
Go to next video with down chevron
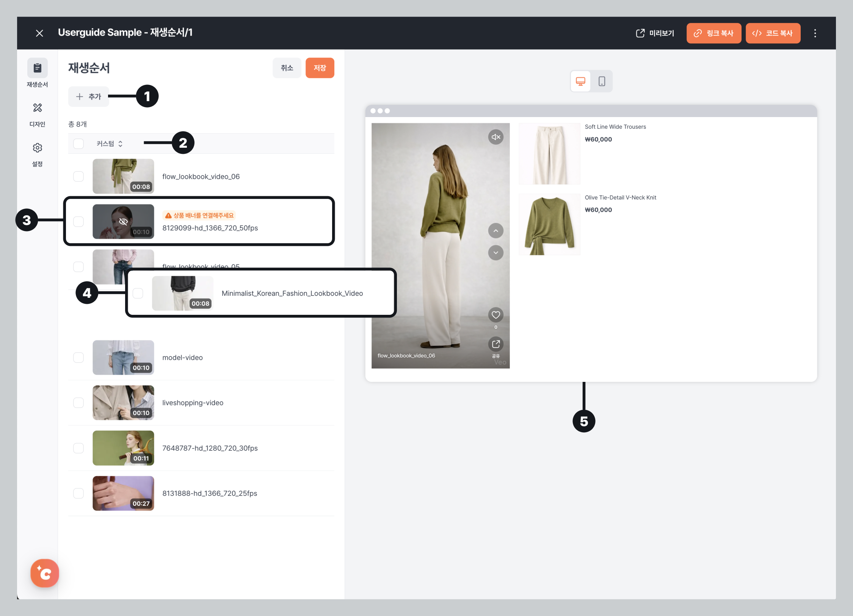coord(495,253)
